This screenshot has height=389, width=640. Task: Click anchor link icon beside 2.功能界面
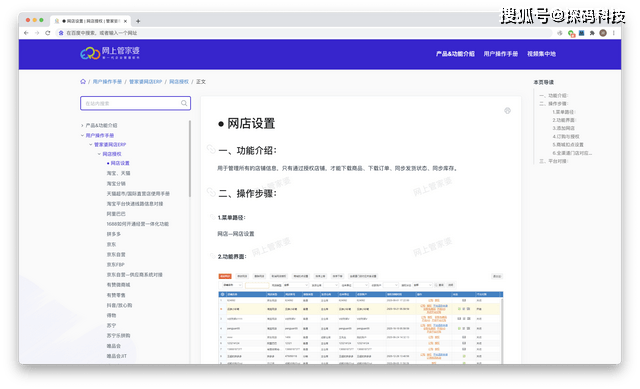pos(212,256)
